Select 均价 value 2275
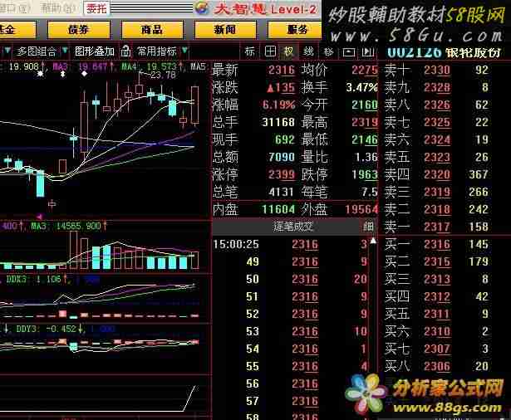Image resolution: width=511 pixels, height=420 pixels. pos(365,70)
